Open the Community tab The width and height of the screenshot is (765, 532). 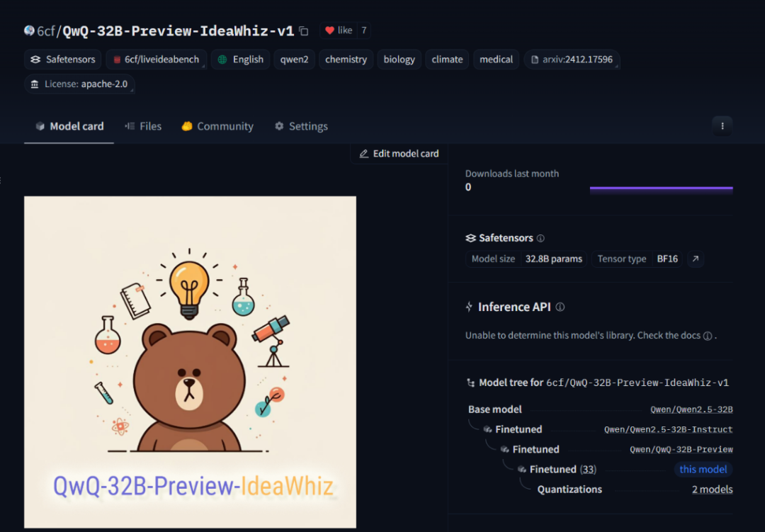217,126
